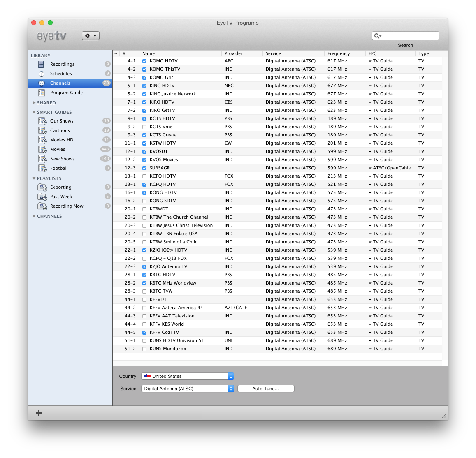Click the Channels globe icon

pyautogui.click(x=41, y=83)
